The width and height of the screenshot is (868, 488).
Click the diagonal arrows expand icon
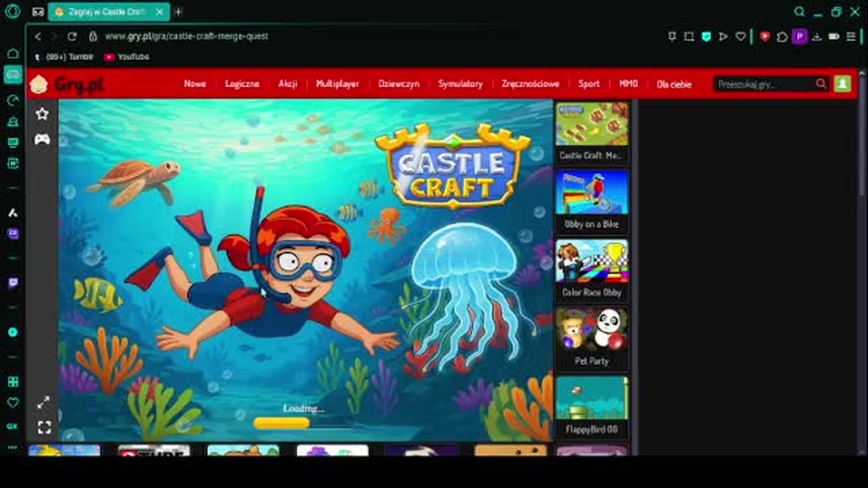click(x=43, y=403)
